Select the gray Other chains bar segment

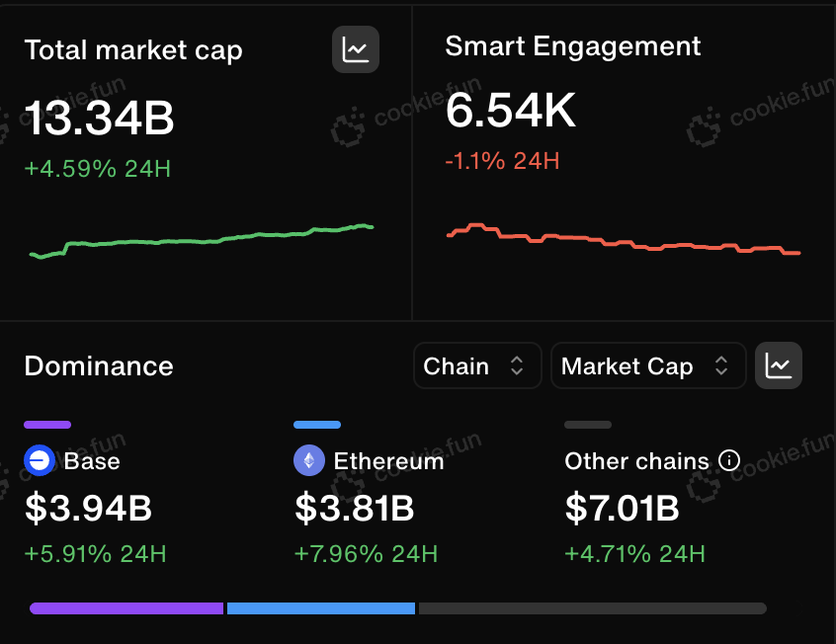593,608
